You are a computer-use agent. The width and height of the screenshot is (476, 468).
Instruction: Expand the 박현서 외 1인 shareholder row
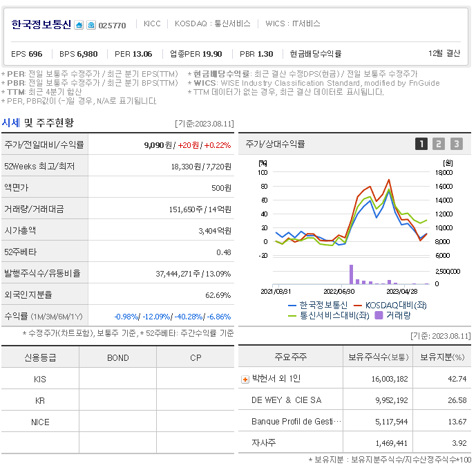[x=245, y=380]
